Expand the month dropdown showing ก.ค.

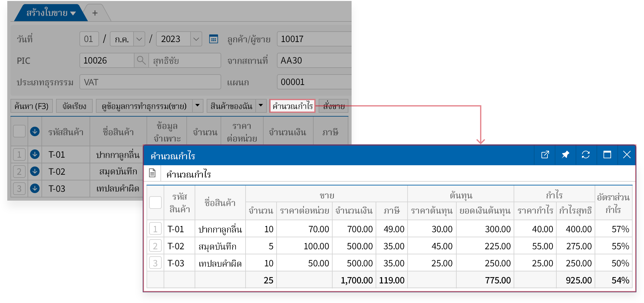[x=139, y=39]
